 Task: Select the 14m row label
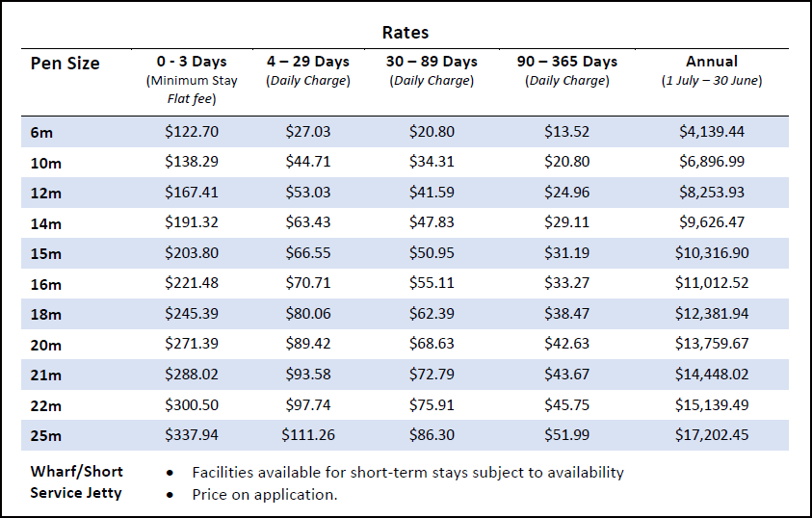pos(46,223)
